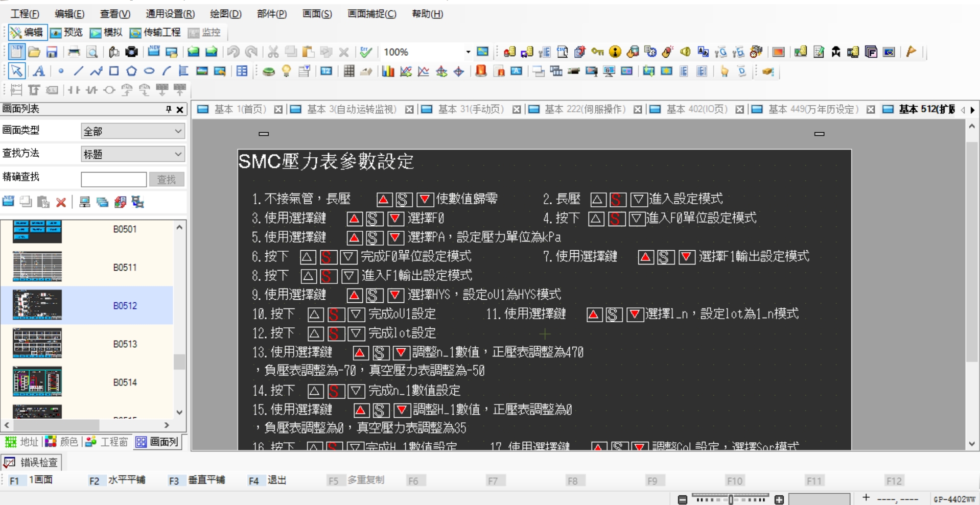This screenshot has width=980, height=505.
Task: Open the 画面捕捉(C) menu
Action: pos(372,14)
